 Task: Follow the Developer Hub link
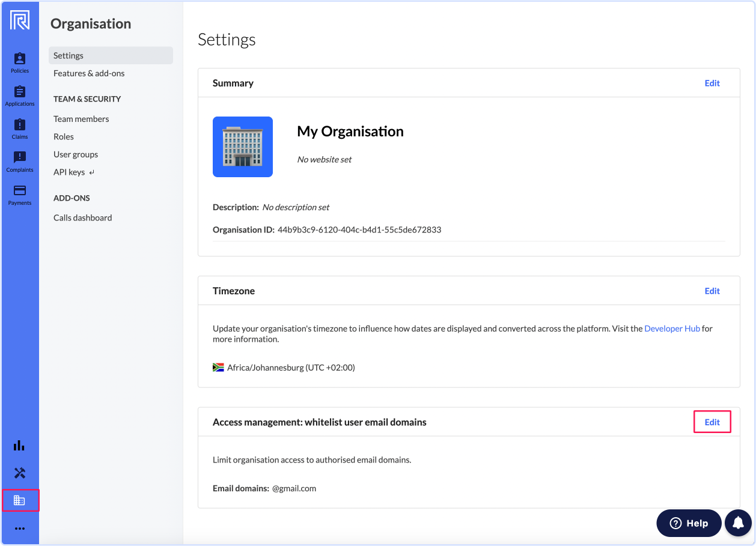tap(672, 329)
